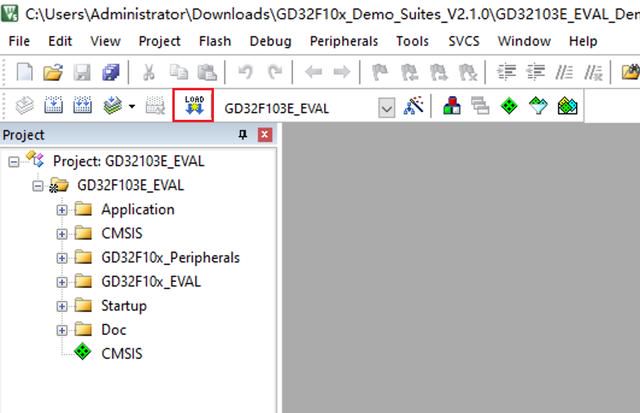Open Options for Target magic wand icon
This screenshot has width=640, height=413.
[413, 106]
